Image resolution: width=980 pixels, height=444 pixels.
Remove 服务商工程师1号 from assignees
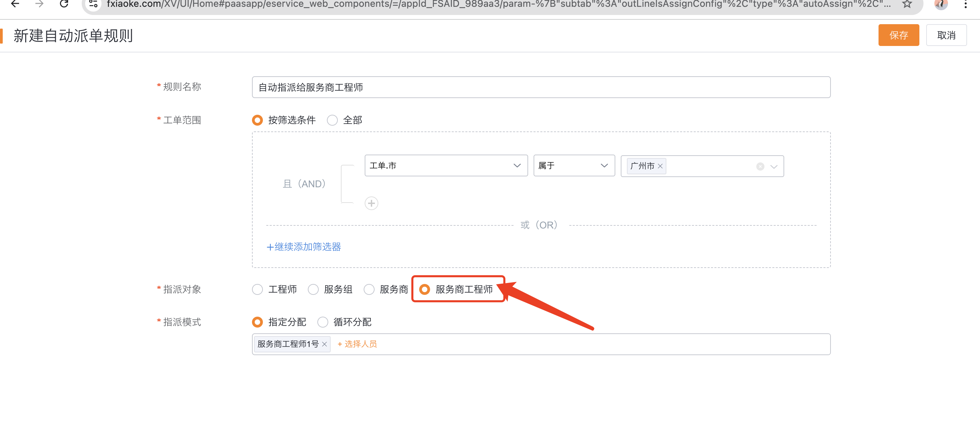tap(324, 344)
